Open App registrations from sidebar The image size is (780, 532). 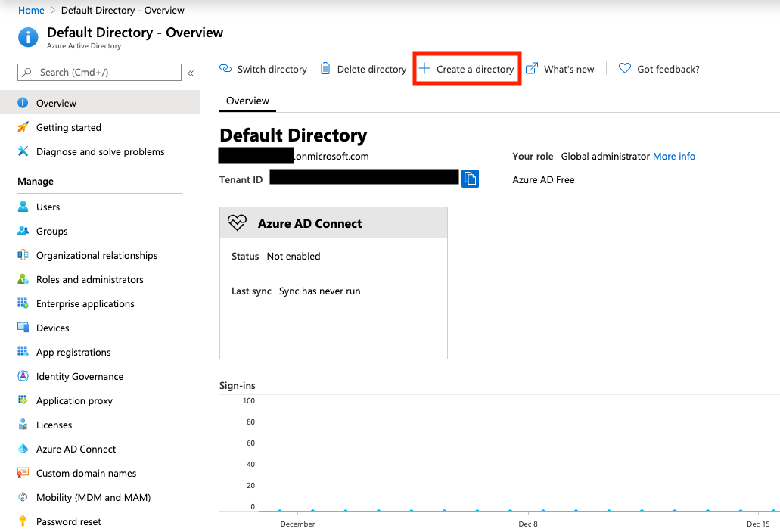pyautogui.click(x=73, y=352)
